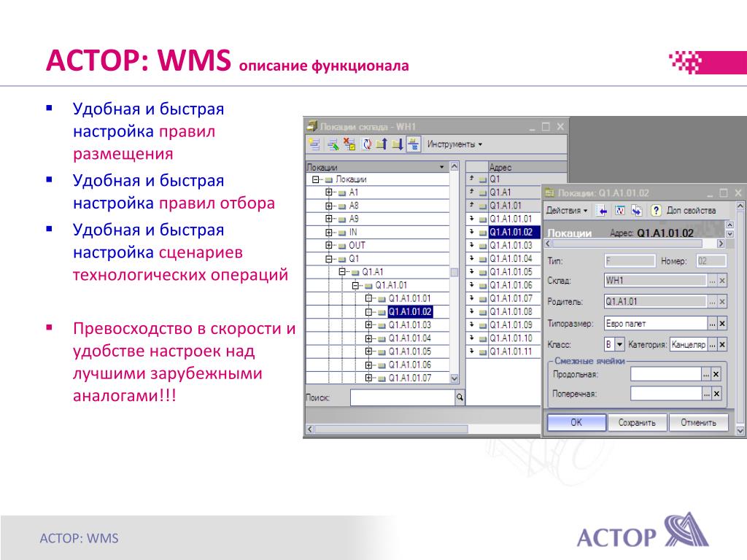Select Q1.A1.01.06 in the tree
The image size is (747, 560).
click(410, 365)
